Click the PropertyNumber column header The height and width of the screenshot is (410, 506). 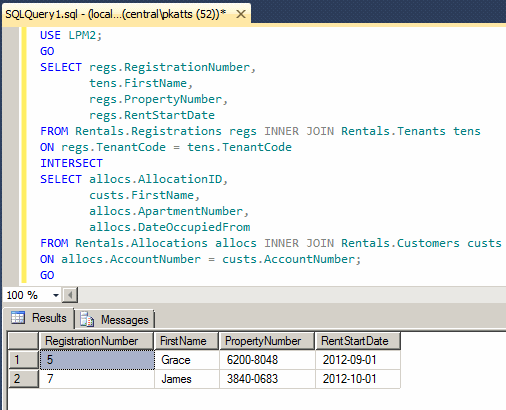[x=267, y=341]
